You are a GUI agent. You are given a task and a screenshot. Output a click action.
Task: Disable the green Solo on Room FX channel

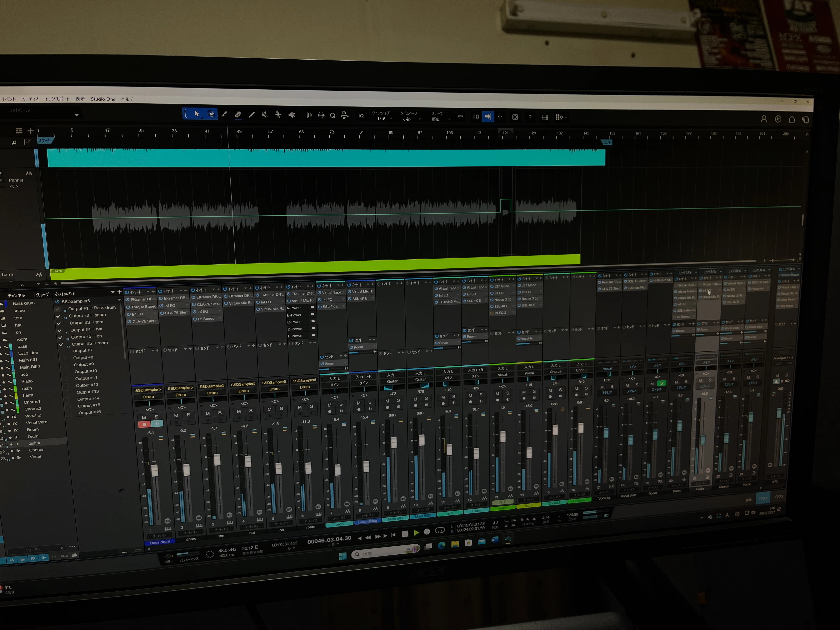point(661,383)
